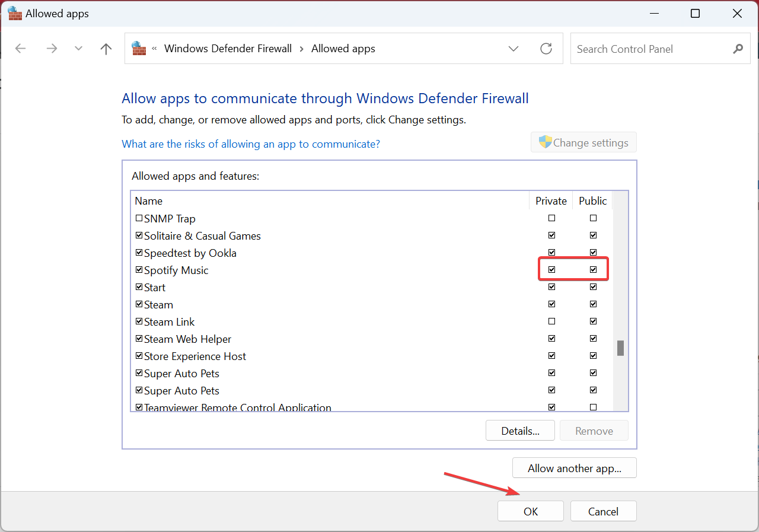759x532 pixels.
Task: Go back using the Back arrow
Action: [21, 49]
